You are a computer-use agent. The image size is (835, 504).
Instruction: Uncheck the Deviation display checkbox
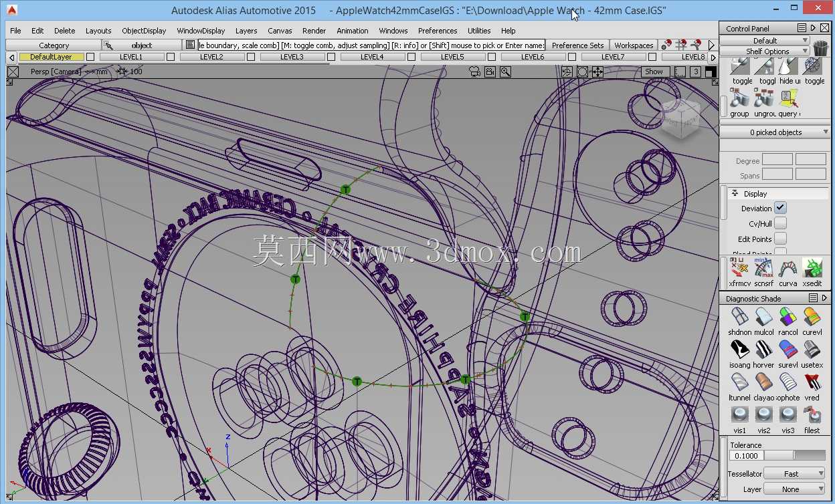780,208
